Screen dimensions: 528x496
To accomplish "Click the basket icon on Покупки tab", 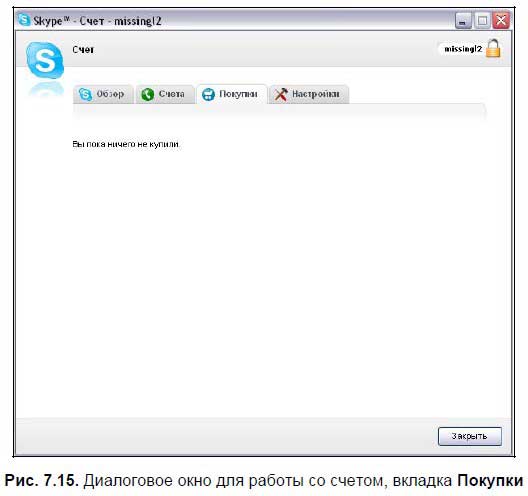I will 208,94.
